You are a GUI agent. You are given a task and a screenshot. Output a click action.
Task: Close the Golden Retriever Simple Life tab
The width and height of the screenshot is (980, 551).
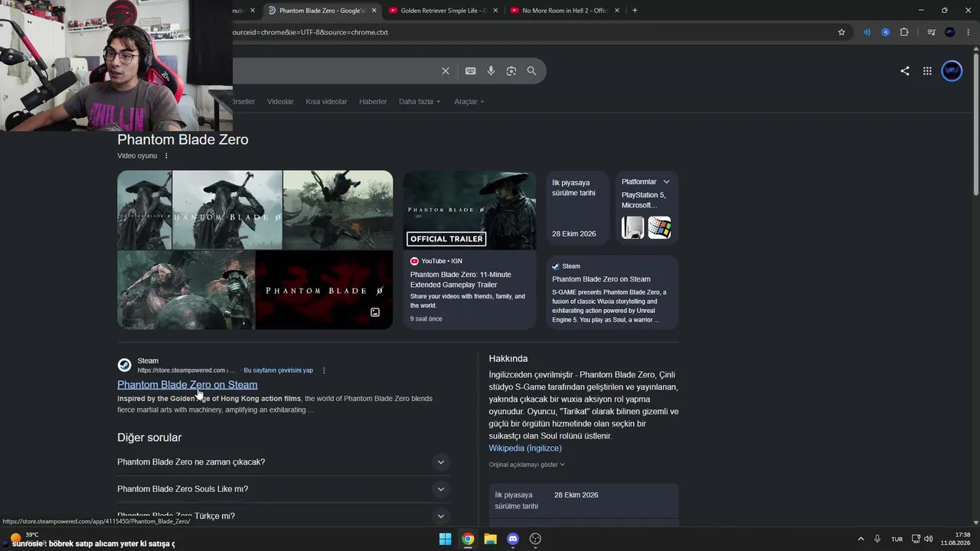point(495,11)
